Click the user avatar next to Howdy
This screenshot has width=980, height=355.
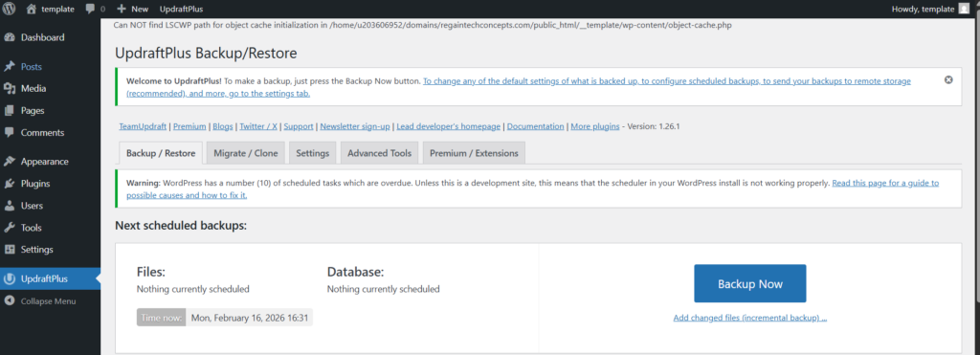965,9
